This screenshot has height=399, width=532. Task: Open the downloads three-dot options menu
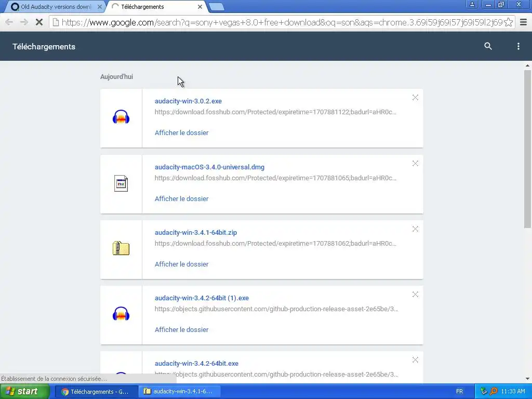point(518,46)
